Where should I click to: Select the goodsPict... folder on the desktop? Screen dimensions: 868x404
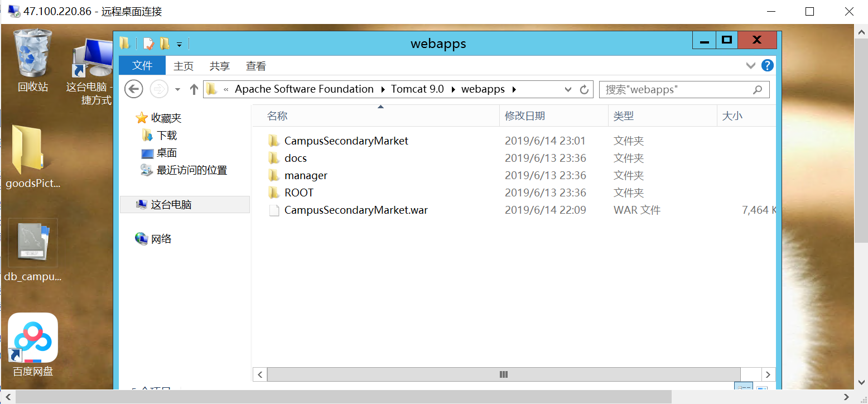pyautogui.click(x=32, y=157)
